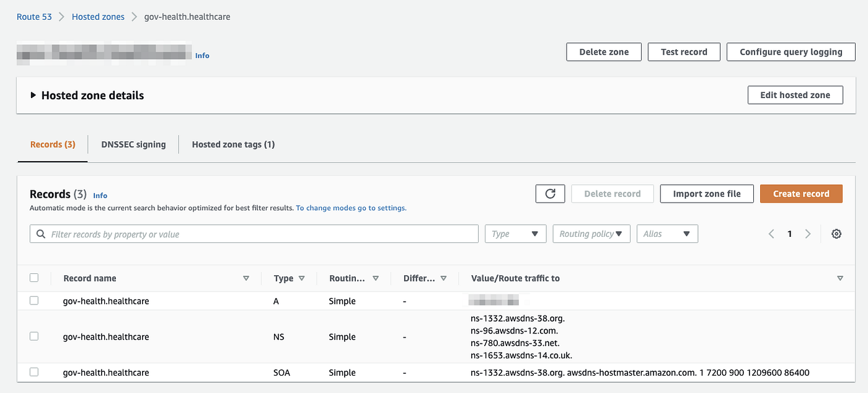The image size is (868, 393).
Task: Click ns-1332.awsdns-38.org. in NS row
Action: point(518,319)
